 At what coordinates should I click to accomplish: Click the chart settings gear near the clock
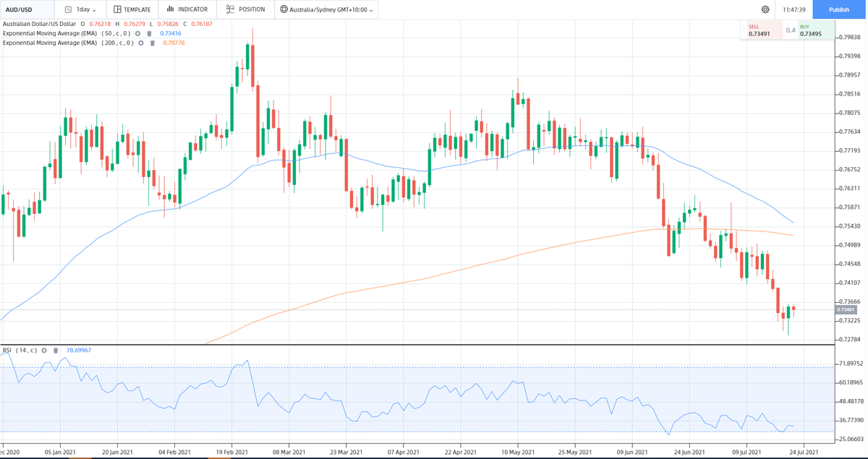point(765,9)
